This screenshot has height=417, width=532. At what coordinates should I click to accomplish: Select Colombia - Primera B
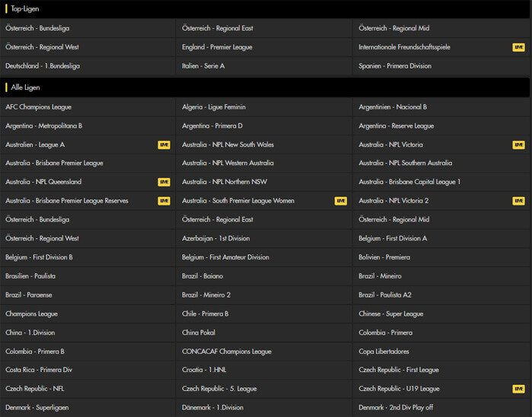click(88, 352)
